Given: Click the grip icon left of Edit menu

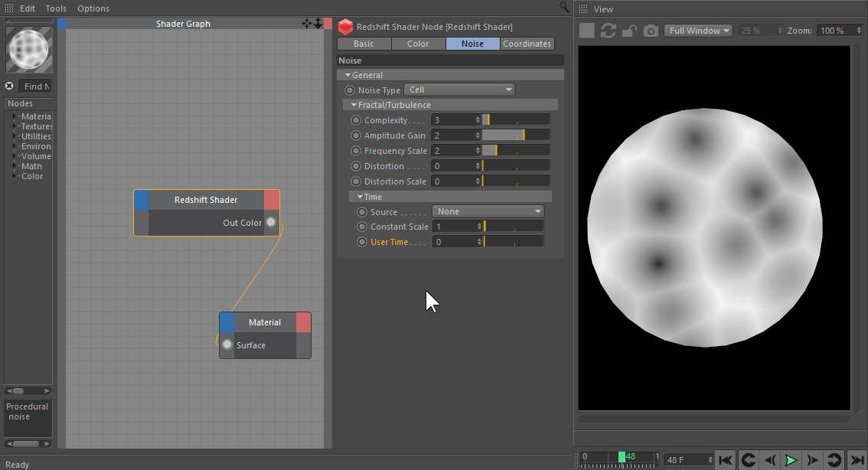Looking at the screenshot, I should [x=9, y=8].
